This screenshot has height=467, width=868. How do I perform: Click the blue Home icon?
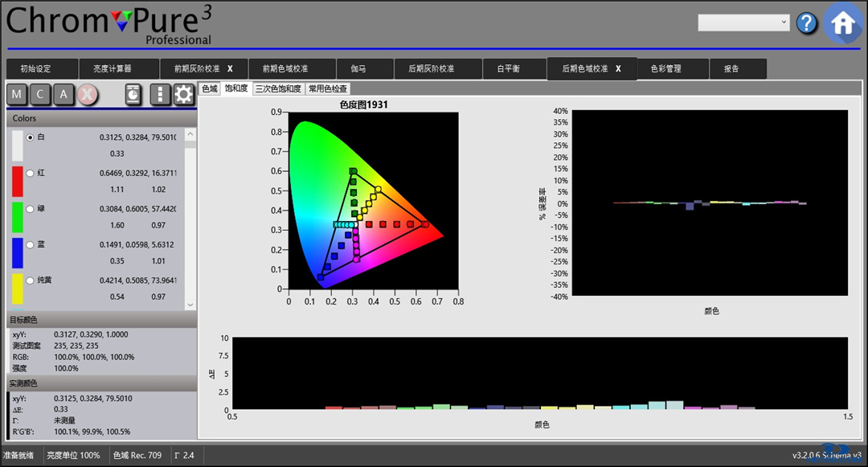coord(842,23)
